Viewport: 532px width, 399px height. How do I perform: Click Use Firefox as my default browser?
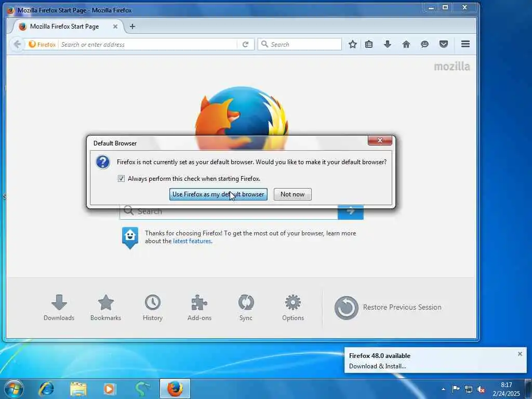point(218,194)
